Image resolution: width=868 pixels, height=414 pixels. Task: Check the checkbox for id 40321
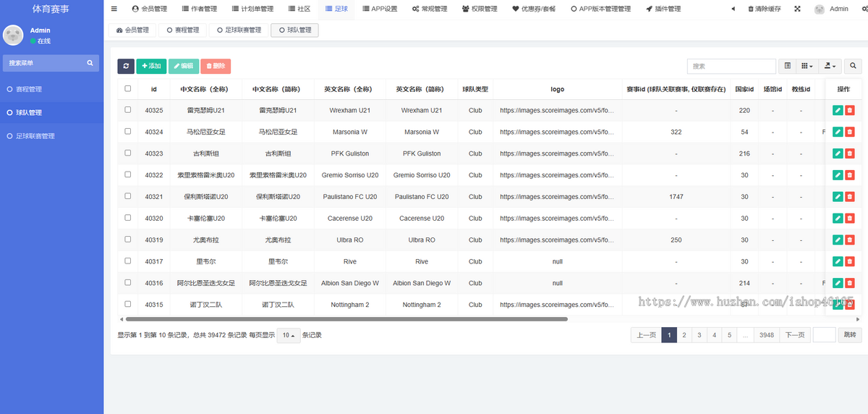pyautogui.click(x=128, y=195)
